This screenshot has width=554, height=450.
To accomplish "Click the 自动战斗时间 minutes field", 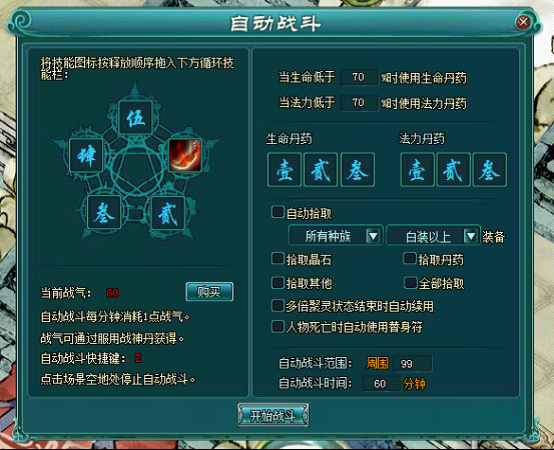I will tap(381, 384).
